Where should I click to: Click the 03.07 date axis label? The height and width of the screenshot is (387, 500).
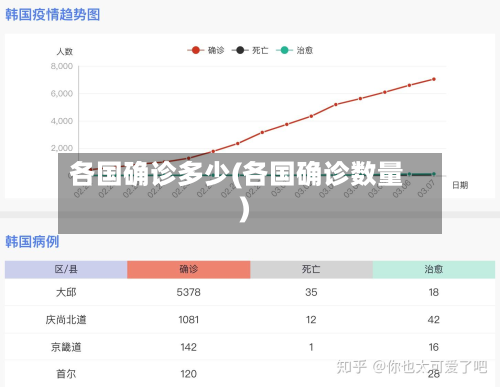(426, 188)
